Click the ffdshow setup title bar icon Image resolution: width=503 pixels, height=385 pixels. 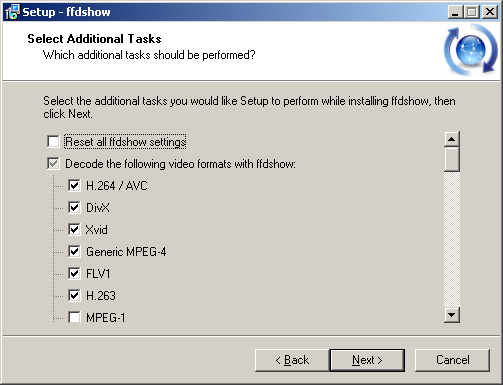12,12
